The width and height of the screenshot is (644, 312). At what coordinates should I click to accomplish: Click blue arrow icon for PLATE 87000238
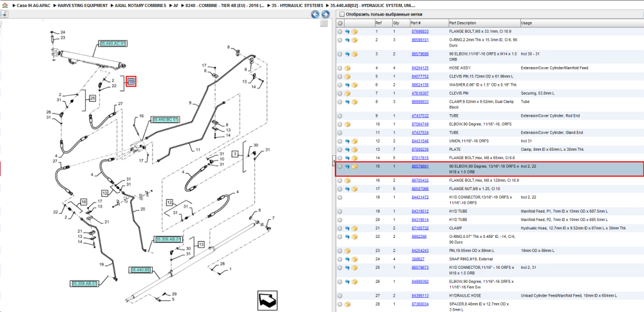coord(347,150)
